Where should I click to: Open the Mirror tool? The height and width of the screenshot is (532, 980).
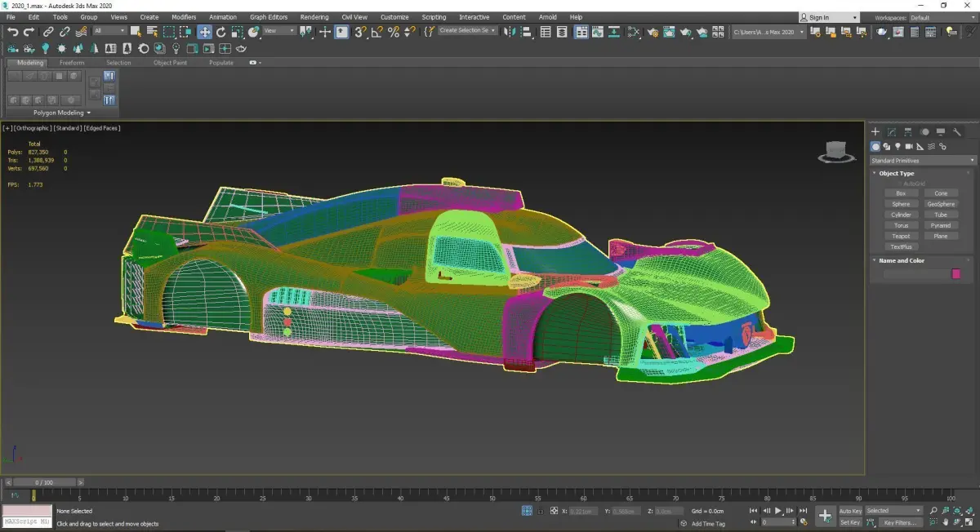(x=510, y=32)
